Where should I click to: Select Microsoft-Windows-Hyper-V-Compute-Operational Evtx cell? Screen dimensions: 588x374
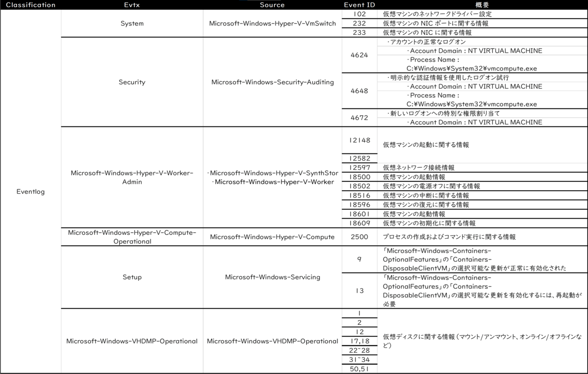click(132, 237)
